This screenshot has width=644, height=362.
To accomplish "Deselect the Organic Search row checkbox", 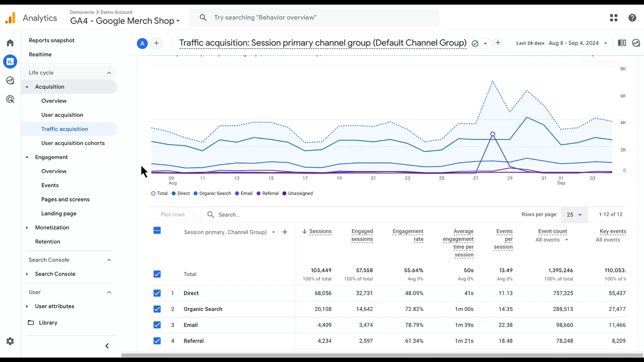I will [157, 309].
